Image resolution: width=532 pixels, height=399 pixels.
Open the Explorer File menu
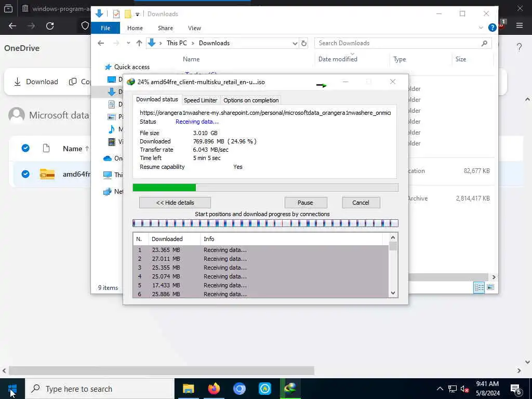[x=105, y=28]
